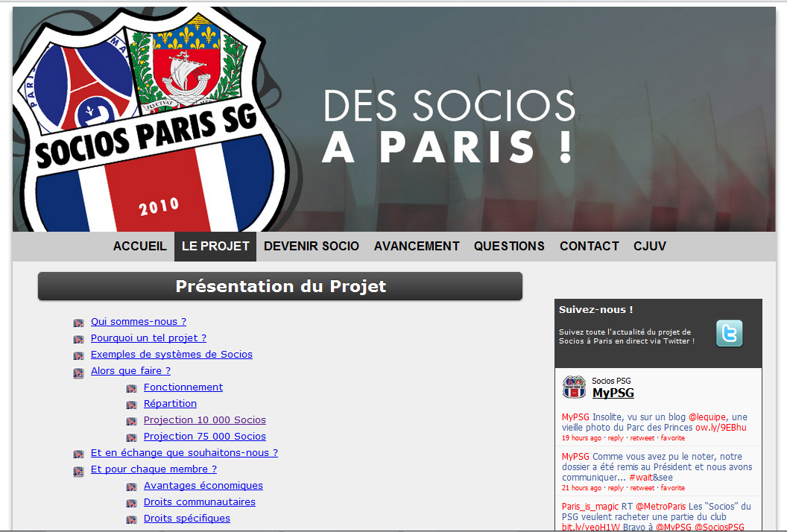Click the ow.ly/9EBhu tweet link
This screenshot has height=532, width=787.
720,428
